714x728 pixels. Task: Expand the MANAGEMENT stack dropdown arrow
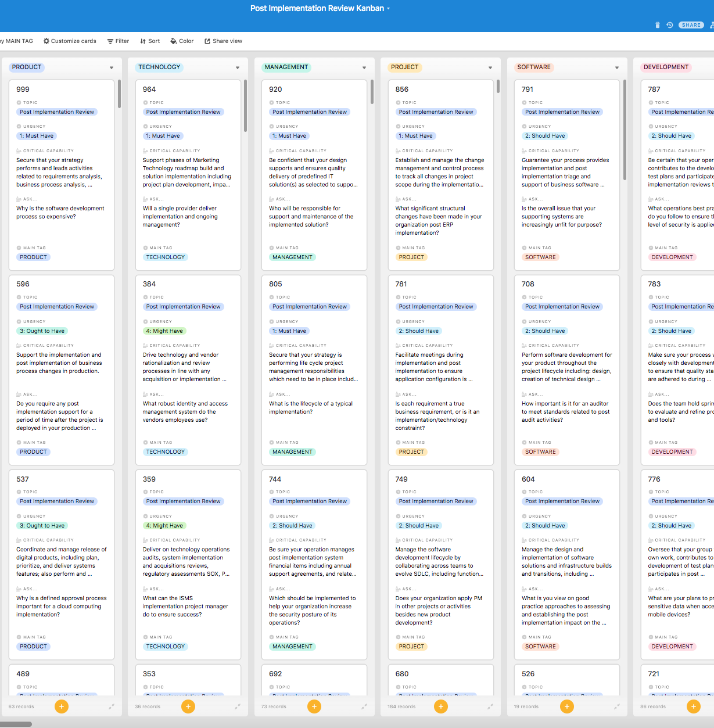[x=364, y=68]
